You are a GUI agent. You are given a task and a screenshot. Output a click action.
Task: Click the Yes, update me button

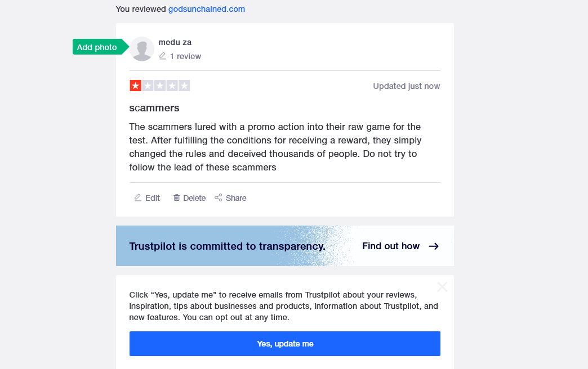point(284,344)
